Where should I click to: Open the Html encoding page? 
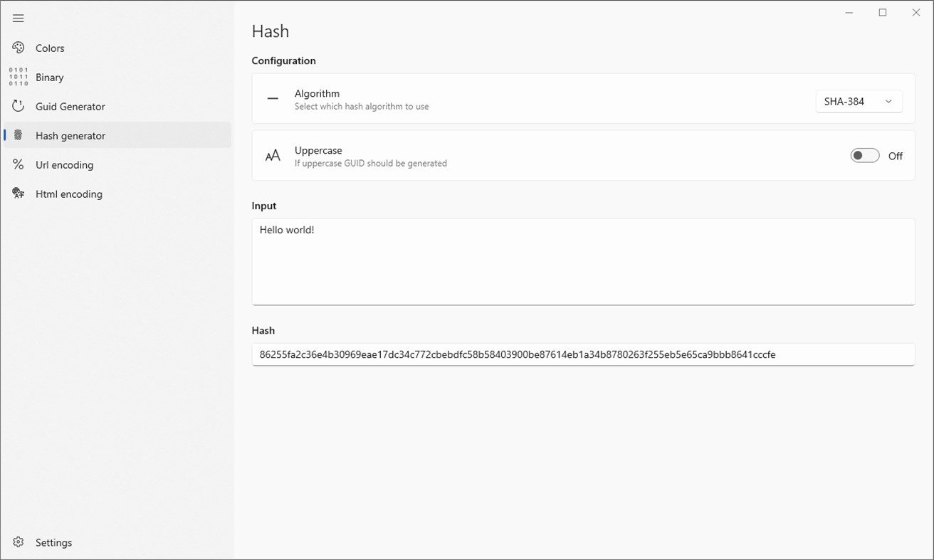point(68,194)
